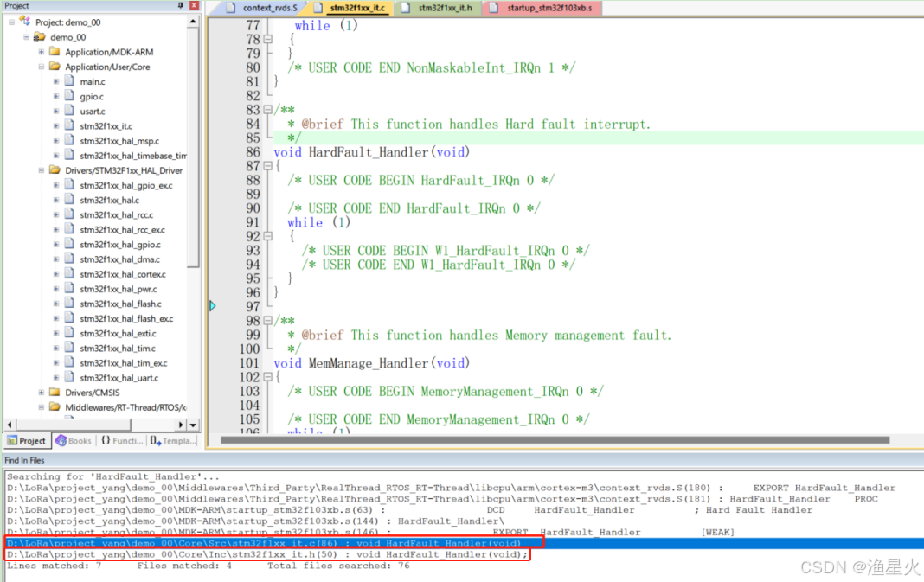Screen dimensions: 924x582
Task: Switch to the Functions pane
Action: click(x=121, y=441)
